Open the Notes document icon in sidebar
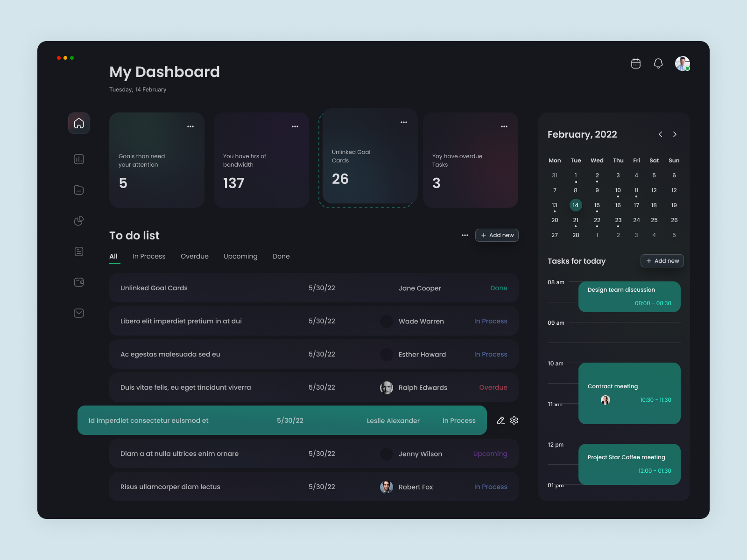The width and height of the screenshot is (747, 560). click(x=78, y=252)
